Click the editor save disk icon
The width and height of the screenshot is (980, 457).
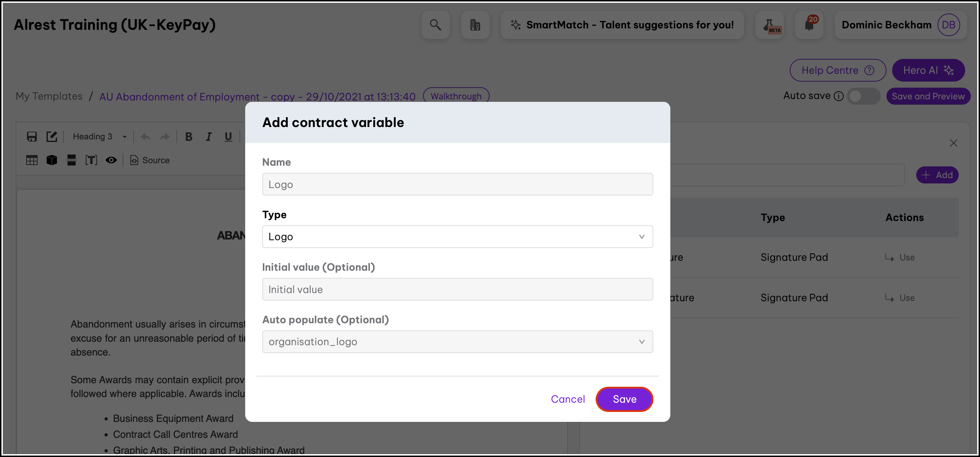pyautogui.click(x=32, y=137)
